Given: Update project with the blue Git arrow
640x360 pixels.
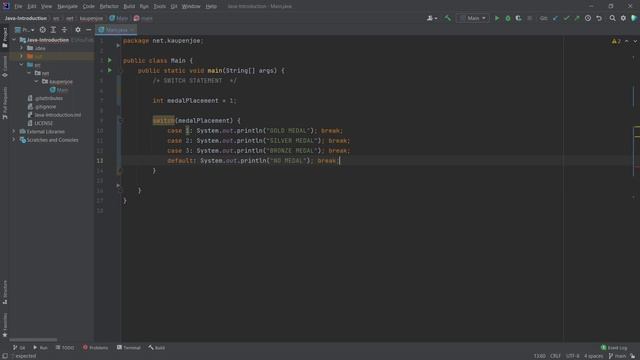Looking at the screenshot, I should 555,18.
